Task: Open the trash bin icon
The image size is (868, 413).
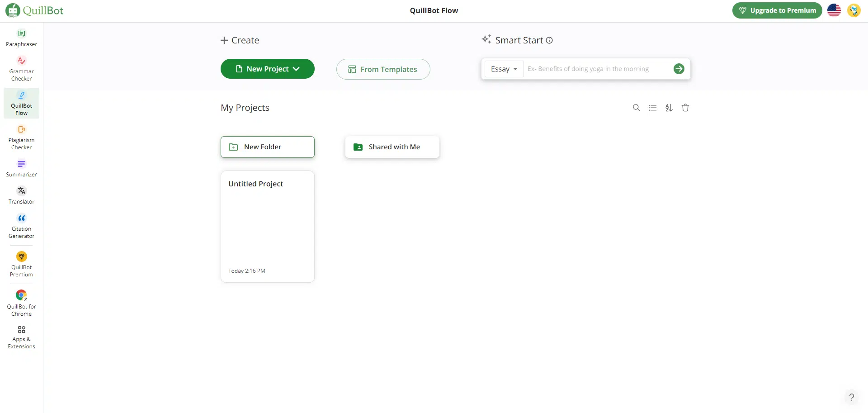Action: point(685,108)
